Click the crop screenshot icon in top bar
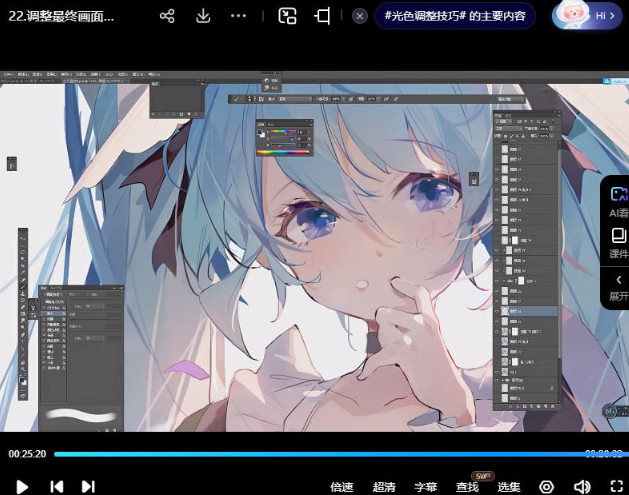 323,16
